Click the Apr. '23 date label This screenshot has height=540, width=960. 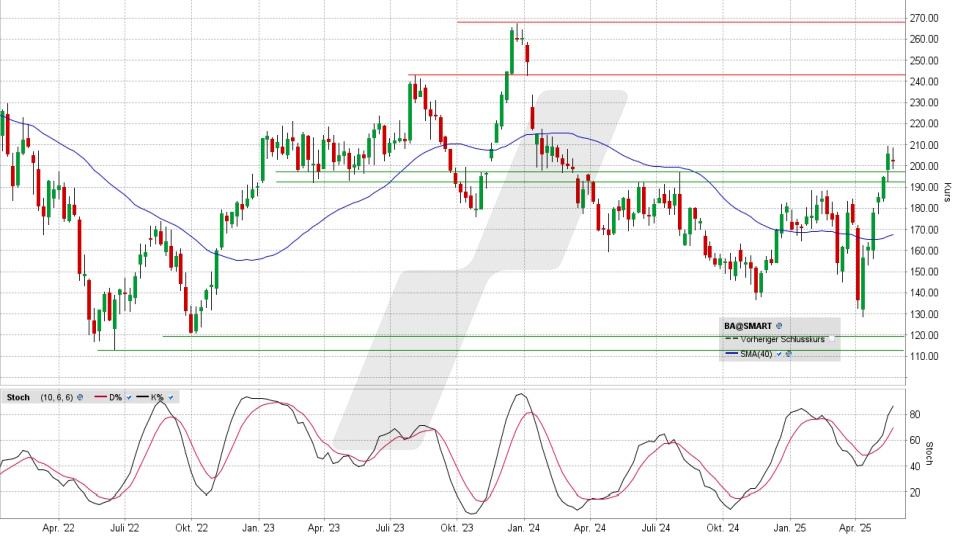point(324,528)
